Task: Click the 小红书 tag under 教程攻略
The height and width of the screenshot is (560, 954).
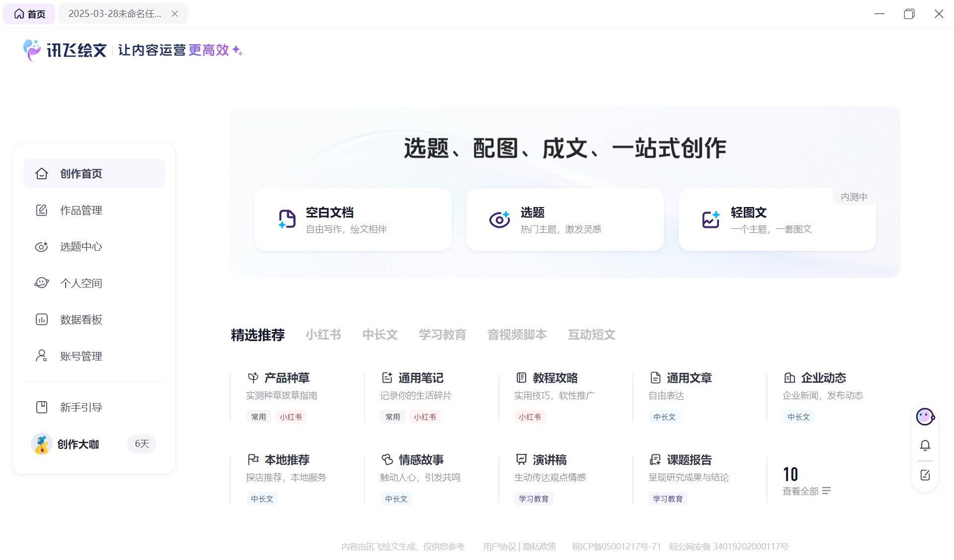Action: 530,417
